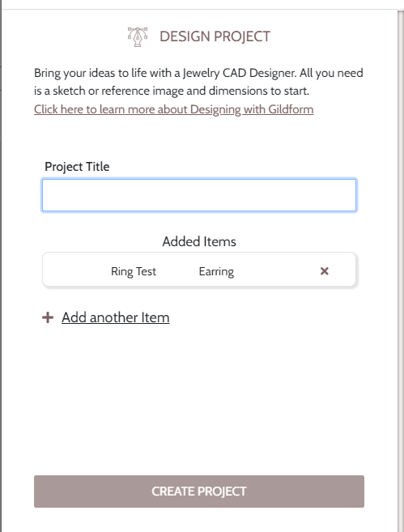Click the plus icon to add an item
Image resolution: width=404 pixels, height=532 pixels.
point(48,317)
